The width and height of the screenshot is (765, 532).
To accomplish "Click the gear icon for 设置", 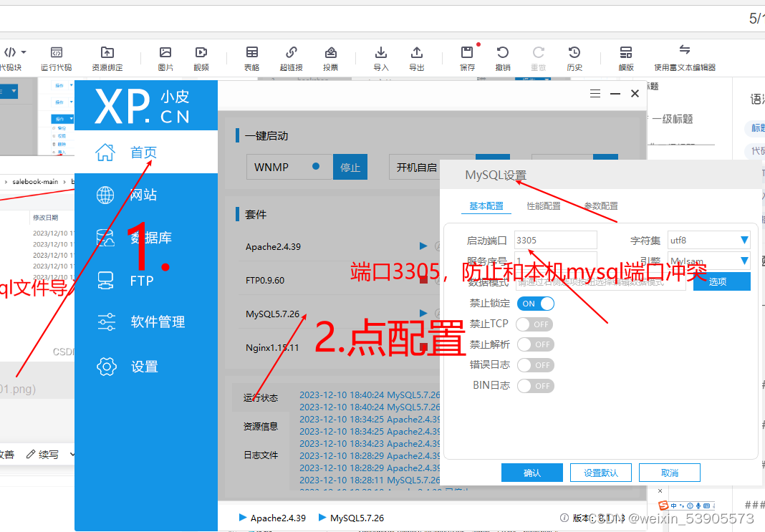I will (107, 367).
